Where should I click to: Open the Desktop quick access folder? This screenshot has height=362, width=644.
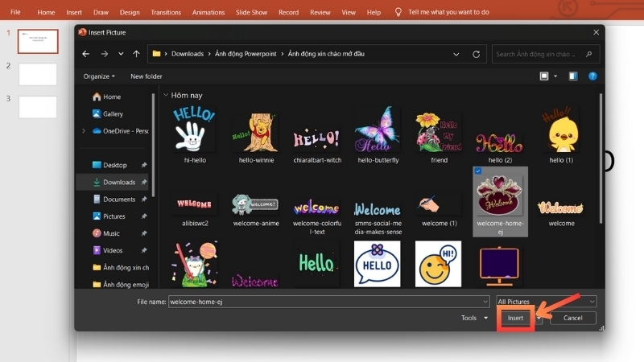pyautogui.click(x=109, y=165)
